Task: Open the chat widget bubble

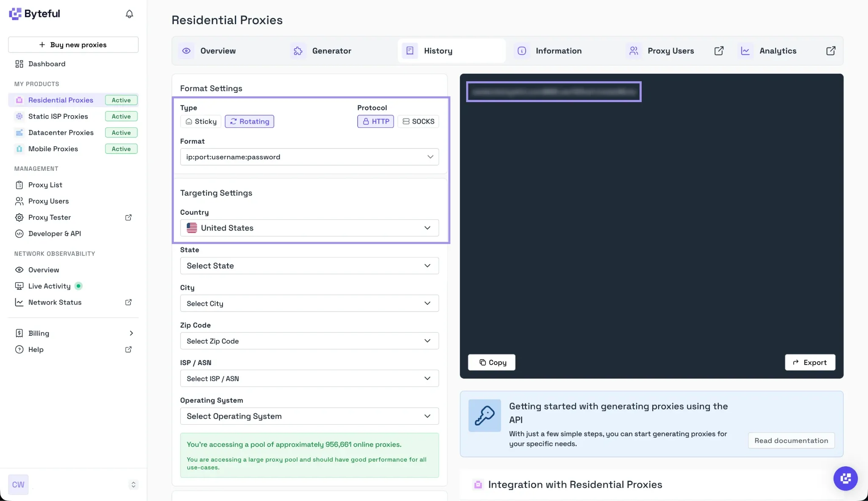Action: pyautogui.click(x=845, y=478)
